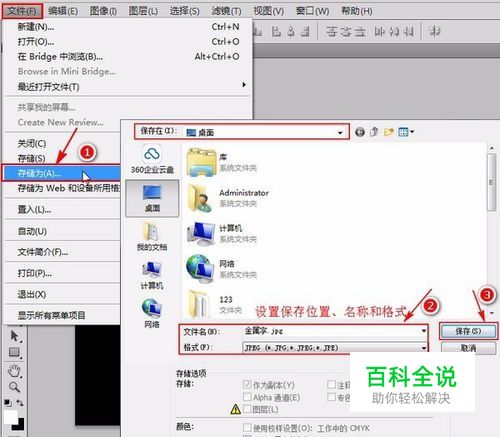
Task: Open the 窗口(W) menu
Action: (312, 11)
